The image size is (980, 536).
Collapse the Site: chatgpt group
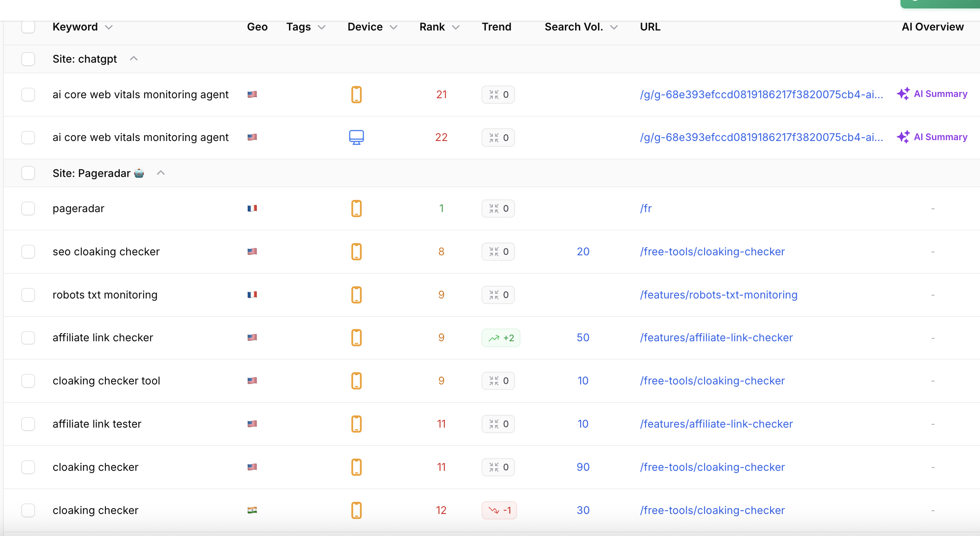pyautogui.click(x=134, y=59)
